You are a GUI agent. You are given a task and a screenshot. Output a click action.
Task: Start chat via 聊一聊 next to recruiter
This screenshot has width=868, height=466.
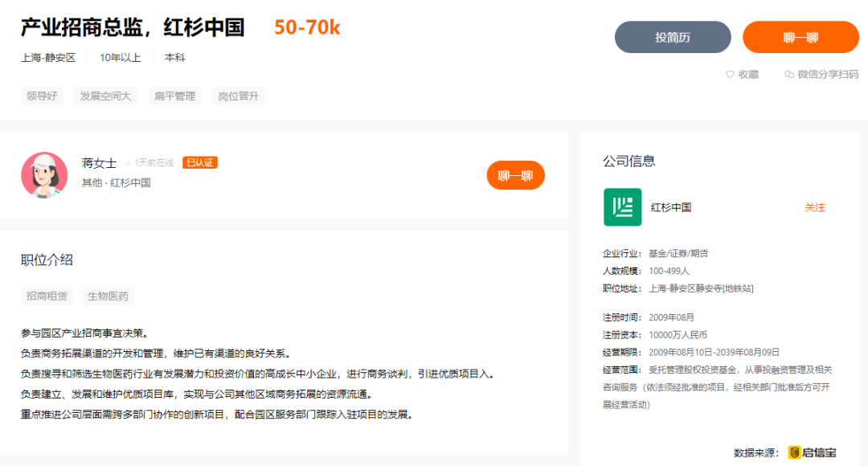coord(515,174)
